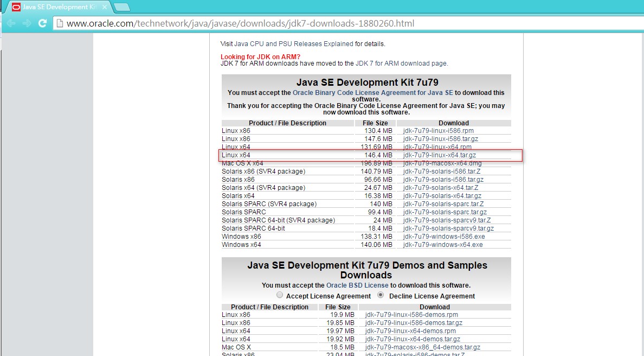Download jdk-7u79-solaris-sparc.tar.gz
The width and height of the screenshot is (644, 356).
(x=445, y=212)
